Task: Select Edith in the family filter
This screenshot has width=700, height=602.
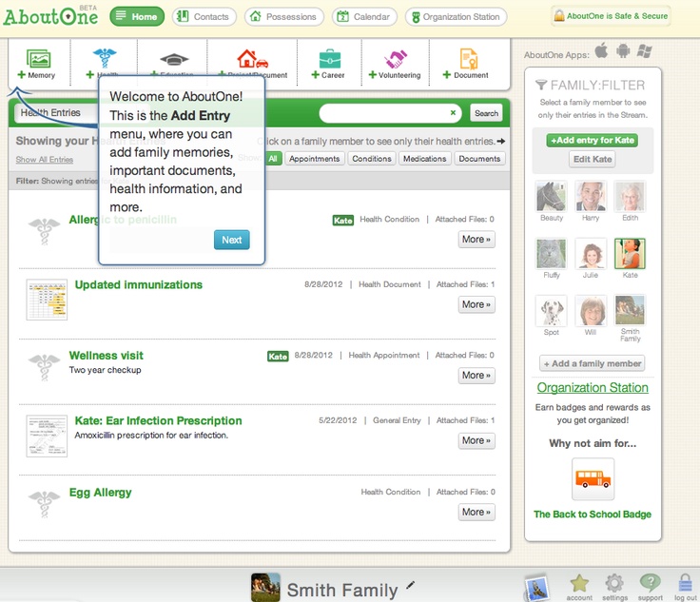Action: point(630,196)
